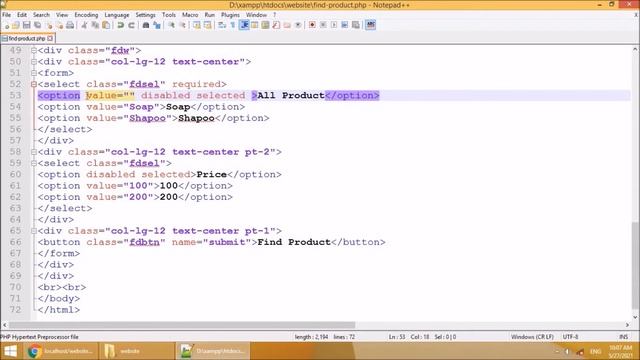Select the find-product.php document tab
The image size is (640, 360).
(27, 38)
